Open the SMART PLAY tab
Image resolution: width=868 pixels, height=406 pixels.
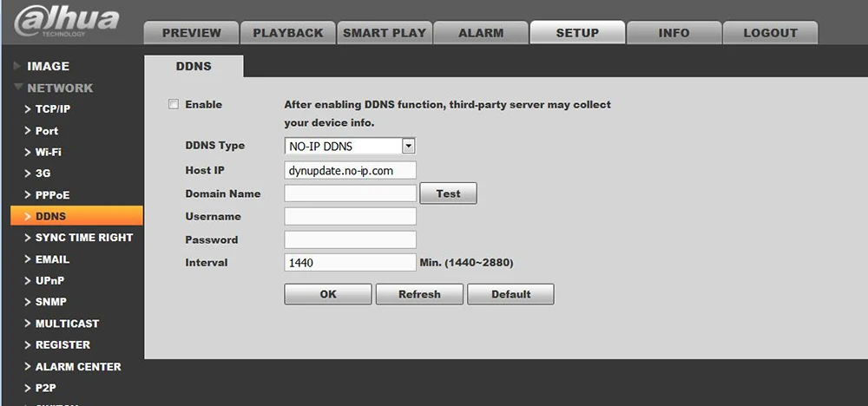point(385,33)
